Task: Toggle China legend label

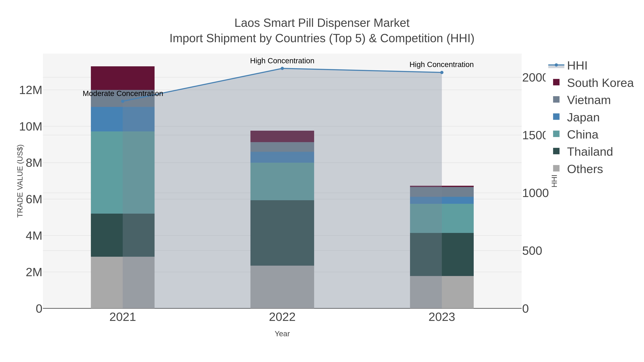Action: [x=582, y=135]
